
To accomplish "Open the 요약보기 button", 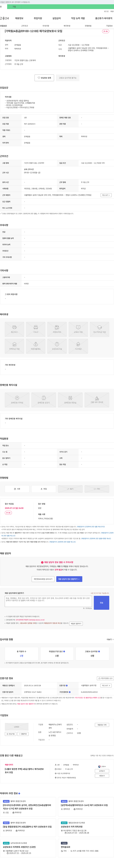I will (102, 771).
